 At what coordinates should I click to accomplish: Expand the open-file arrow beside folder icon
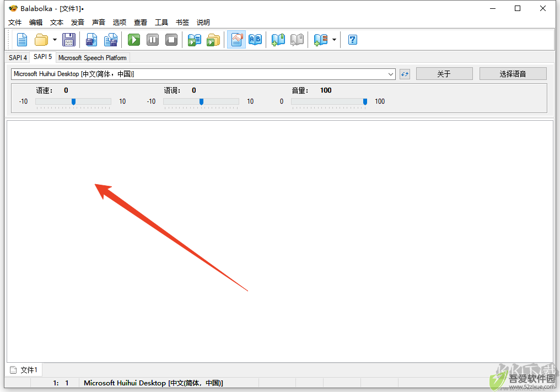[55, 40]
